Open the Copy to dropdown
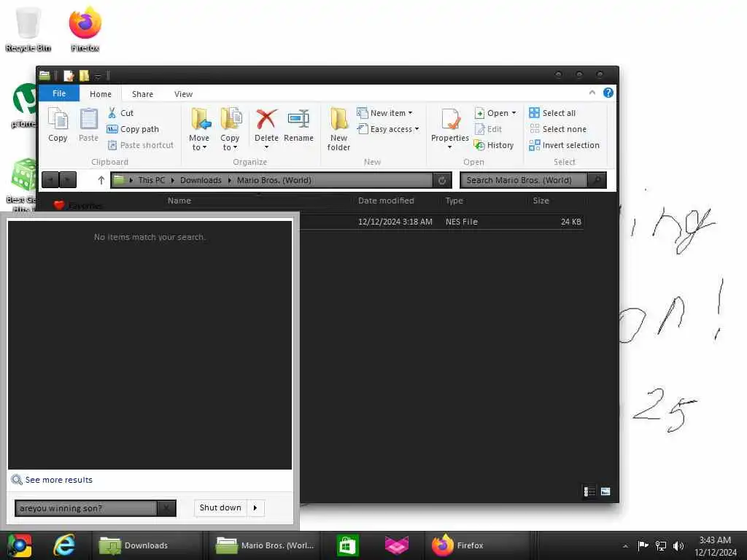This screenshot has height=560, width=747. pyautogui.click(x=230, y=130)
